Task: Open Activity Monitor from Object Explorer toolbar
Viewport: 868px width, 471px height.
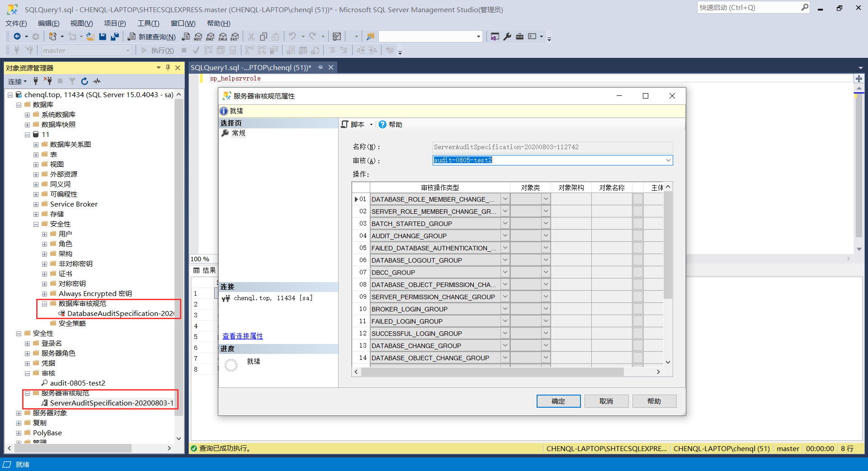Action: pos(97,81)
